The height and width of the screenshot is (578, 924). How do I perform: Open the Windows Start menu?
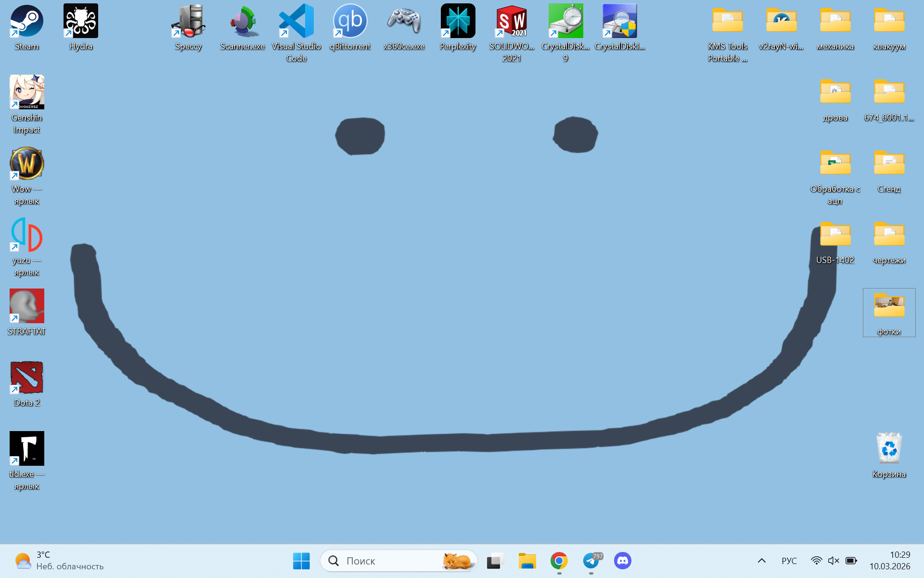pos(301,561)
